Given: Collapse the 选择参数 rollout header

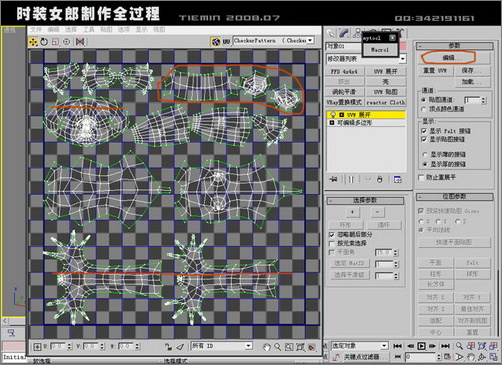Looking at the screenshot, I should 365,200.
